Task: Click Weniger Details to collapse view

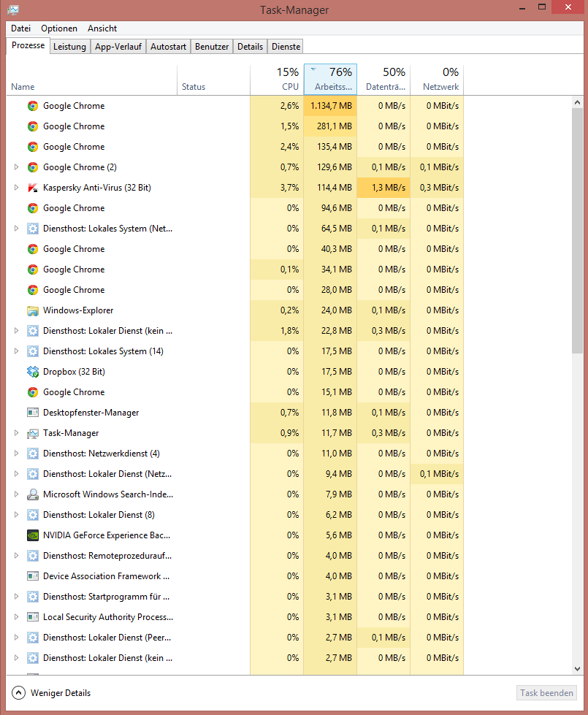Action: (x=51, y=693)
